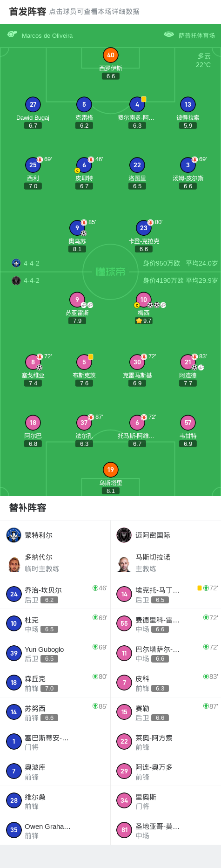Open 苏亚雷斯 number 9 pink badge
221x868 pixels.
77,300
